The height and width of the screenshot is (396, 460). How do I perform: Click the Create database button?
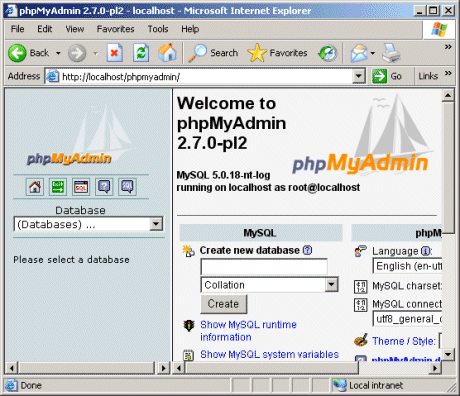tap(224, 304)
